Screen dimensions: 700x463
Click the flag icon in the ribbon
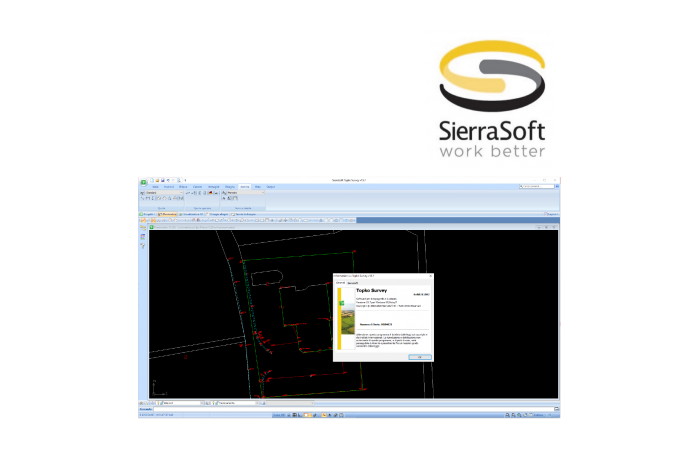tap(210, 193)
